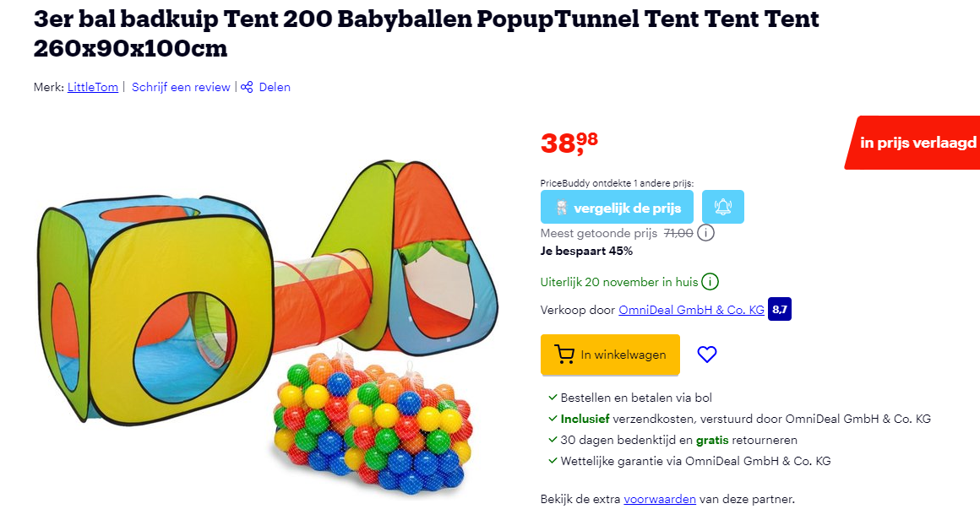Click the shopping cart icon on the orange button
This screenshot has width=980, height=520.
[565, 354]
